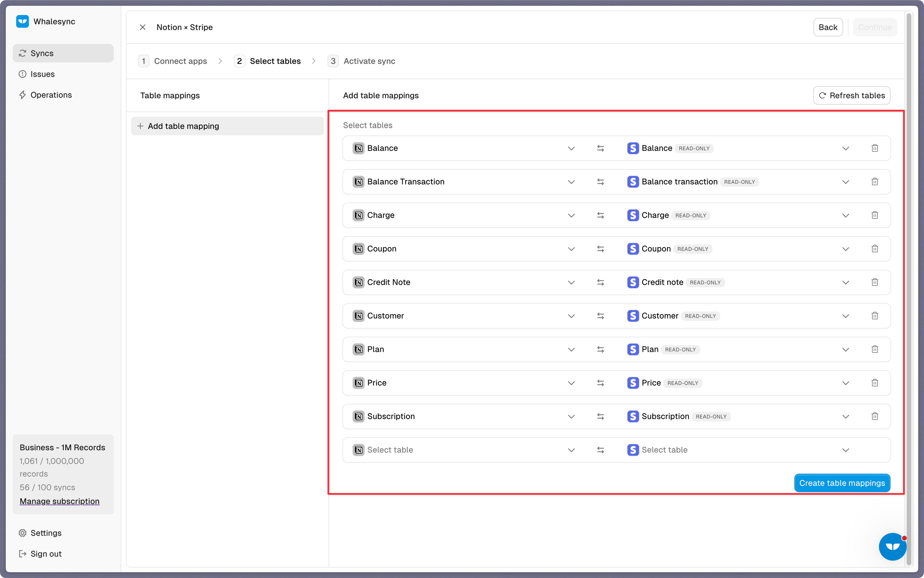Click the vertical scrollbar on right
The image size is (924, 578).
tap(909, 289)
